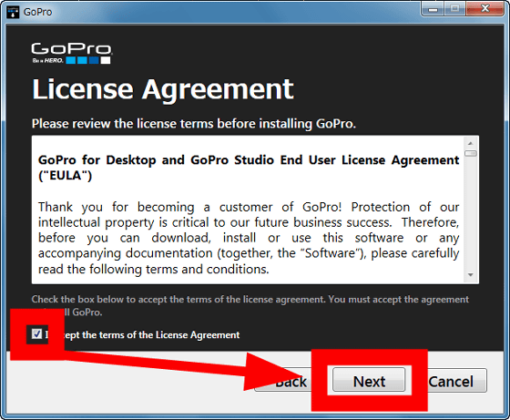
Task: Click the Cancel button
Action: [x=456, y=380]
